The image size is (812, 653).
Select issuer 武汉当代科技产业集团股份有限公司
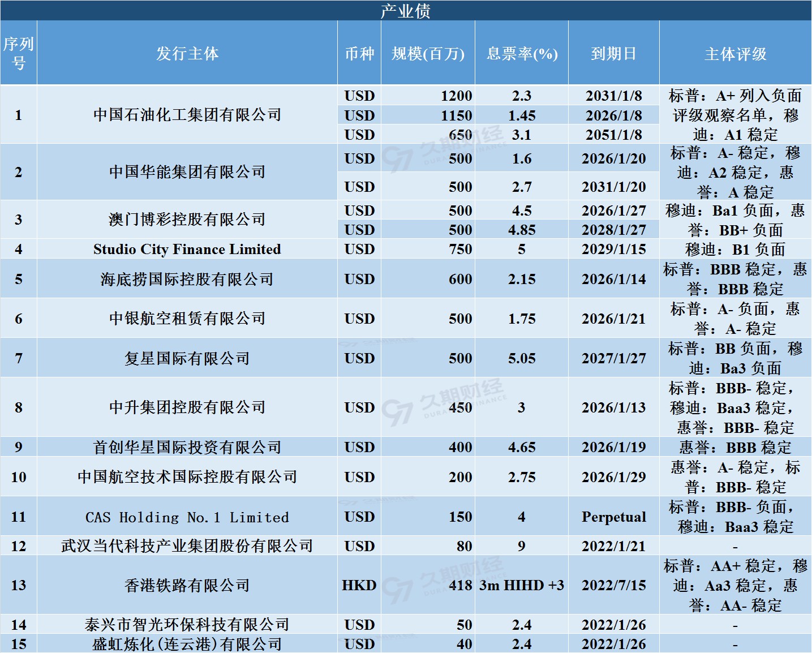coord(187,546)
